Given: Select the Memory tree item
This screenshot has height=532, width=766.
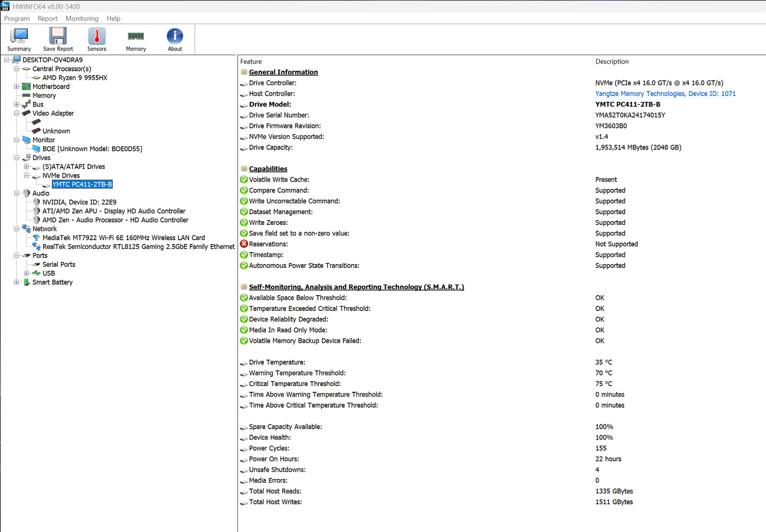Looking at the screenshot, I should click(x=44, y=96).
